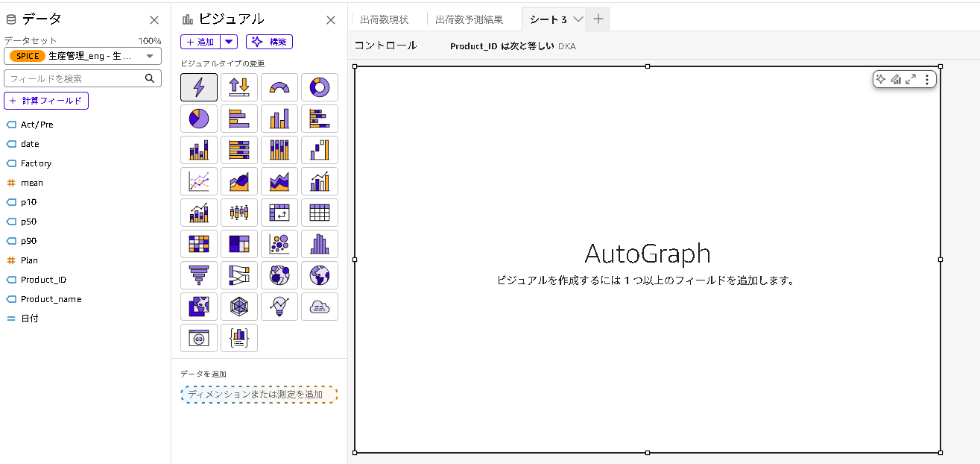Select the funnel chart visual type
This screenshot has width=980, height=464.
coord(199,275)
